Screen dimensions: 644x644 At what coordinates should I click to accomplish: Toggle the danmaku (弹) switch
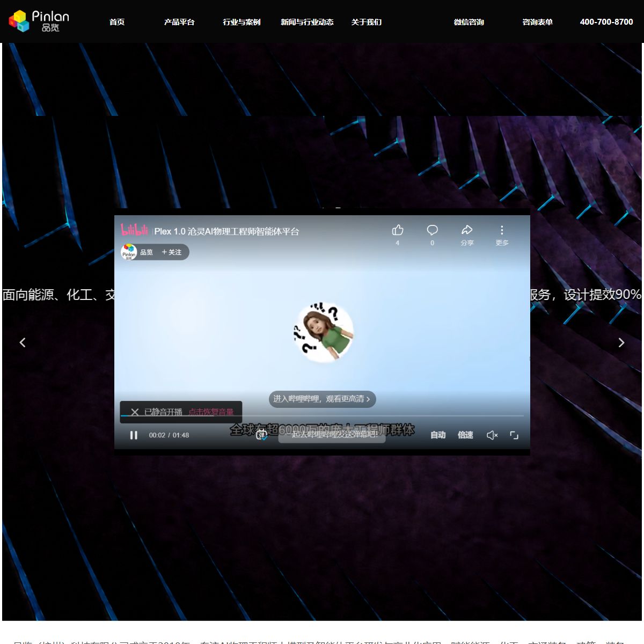[x=261, y=435]
